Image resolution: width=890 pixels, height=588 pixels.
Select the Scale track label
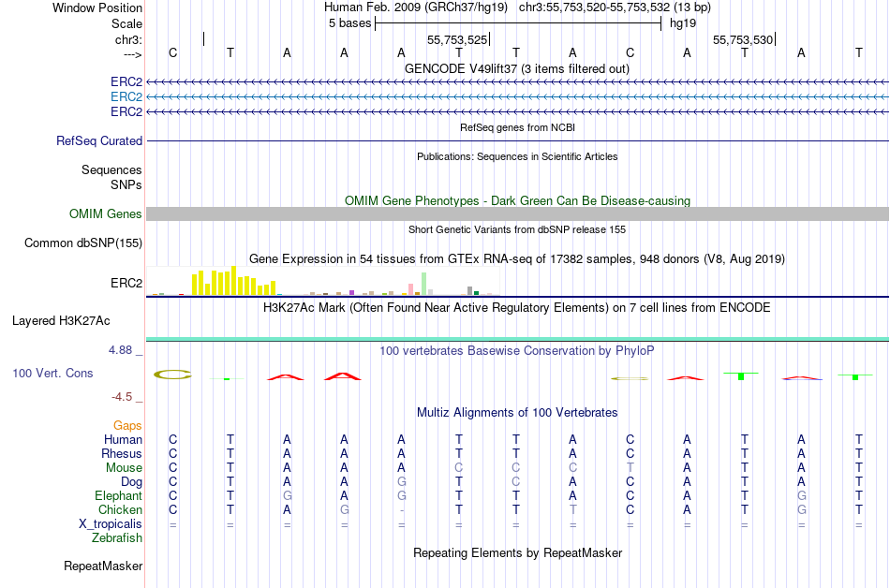coord(126,23)
